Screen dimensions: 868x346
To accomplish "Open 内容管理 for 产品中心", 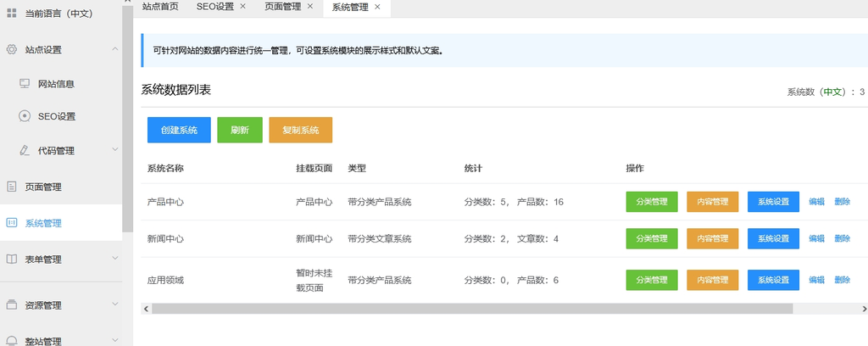I will pyautogui.click(x=712, y=202).
